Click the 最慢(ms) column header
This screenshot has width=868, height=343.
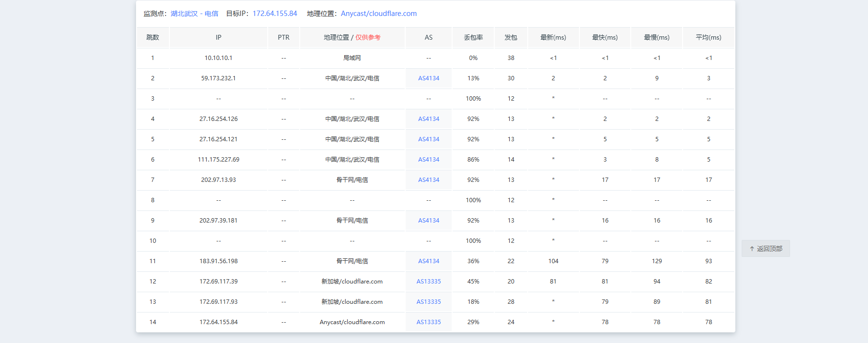(657, 37)
